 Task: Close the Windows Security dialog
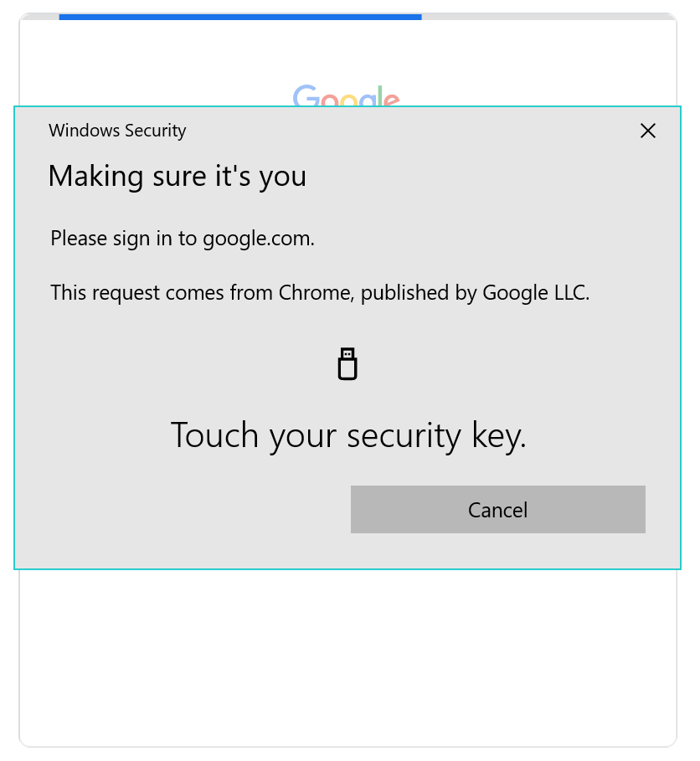click(x=647, y=131)
